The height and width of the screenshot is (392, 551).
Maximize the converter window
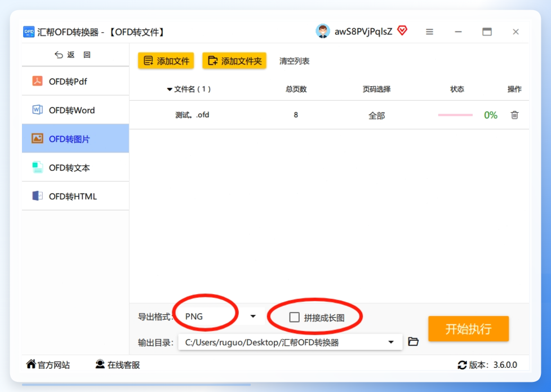(487, 32)
